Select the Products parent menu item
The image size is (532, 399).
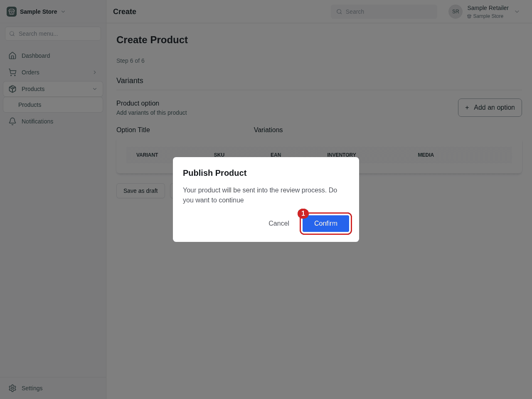(53, 89)
